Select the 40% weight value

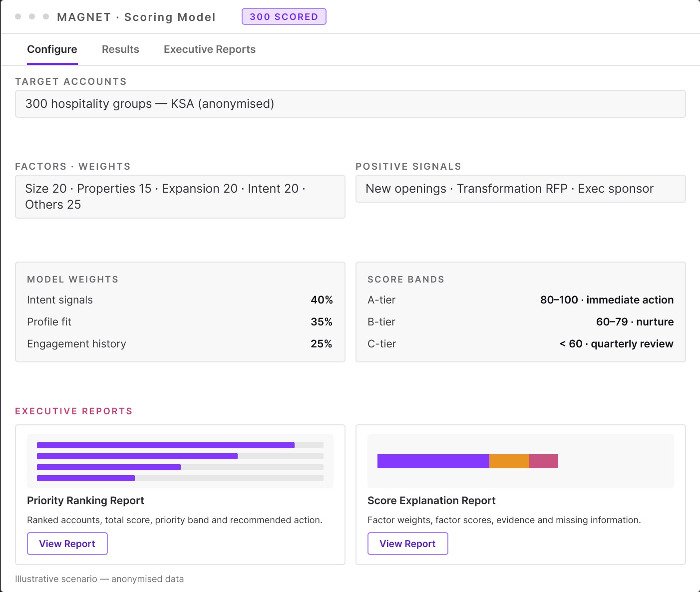(x=322, y=300)
